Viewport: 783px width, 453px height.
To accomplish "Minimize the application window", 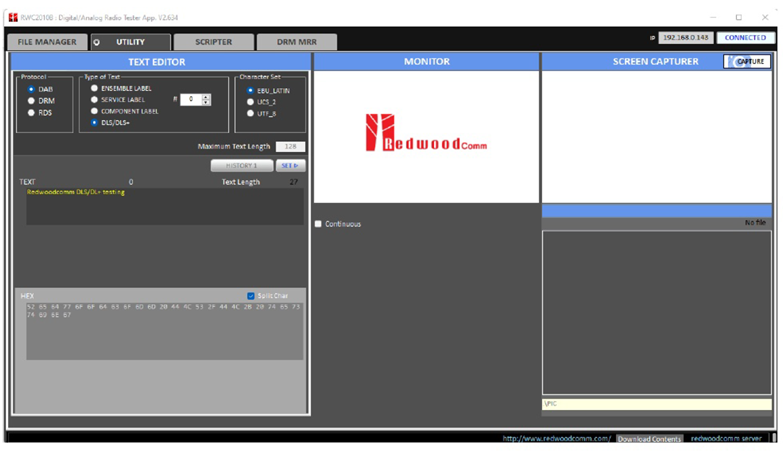I will [713, 17].
